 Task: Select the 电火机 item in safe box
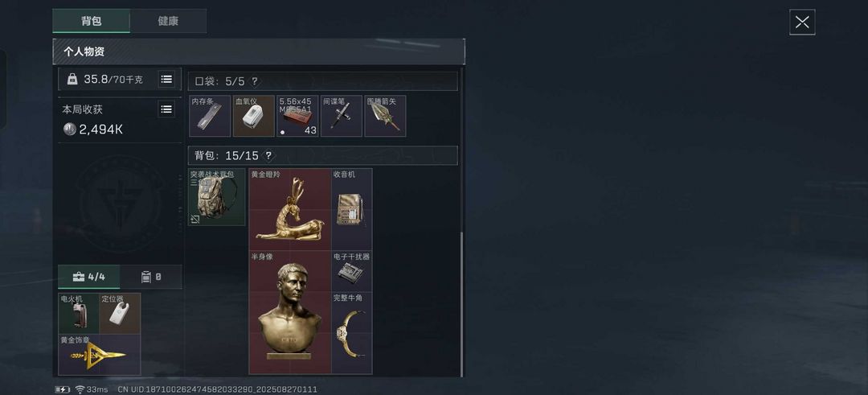(x=79, y=314)
